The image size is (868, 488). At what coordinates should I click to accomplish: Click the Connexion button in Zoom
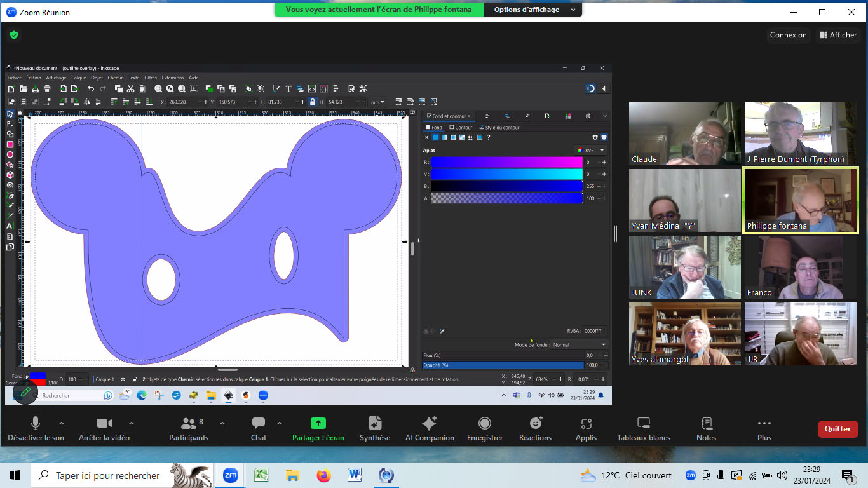789,35
